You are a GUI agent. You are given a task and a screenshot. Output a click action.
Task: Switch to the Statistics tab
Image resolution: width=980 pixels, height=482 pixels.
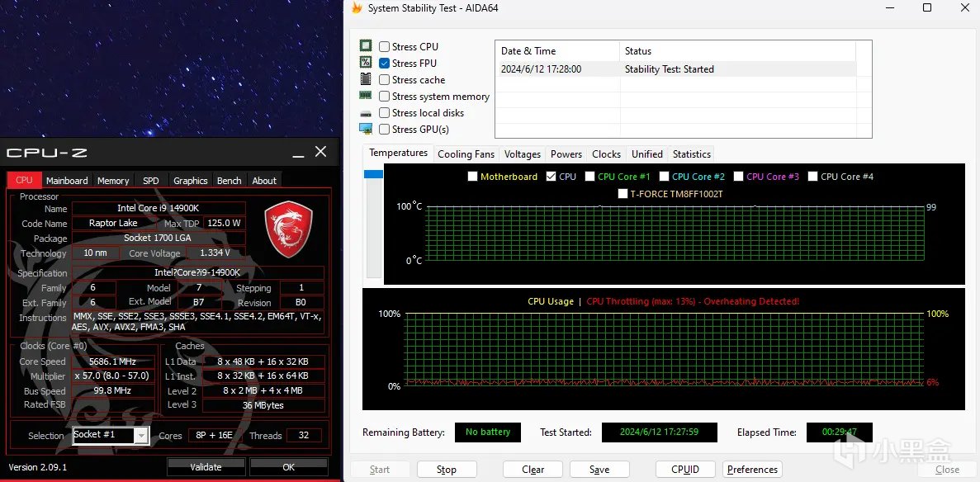click(691, 154)
